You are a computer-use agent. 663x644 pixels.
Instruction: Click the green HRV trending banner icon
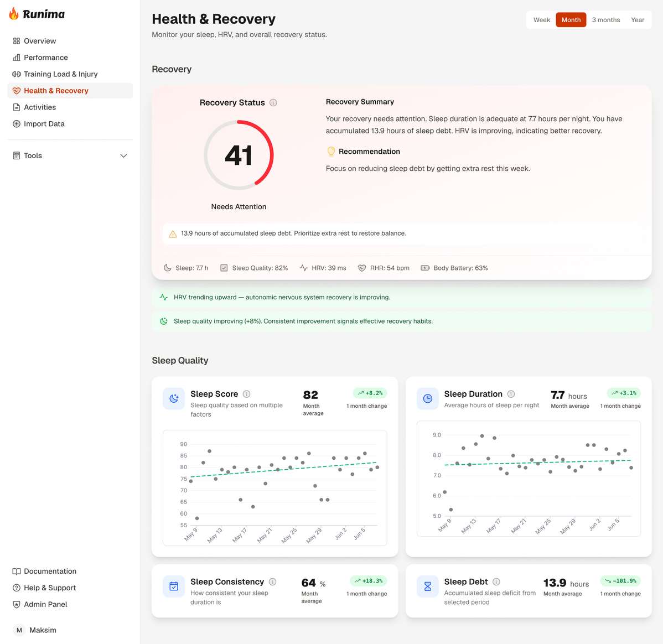(x=164, y=297)
